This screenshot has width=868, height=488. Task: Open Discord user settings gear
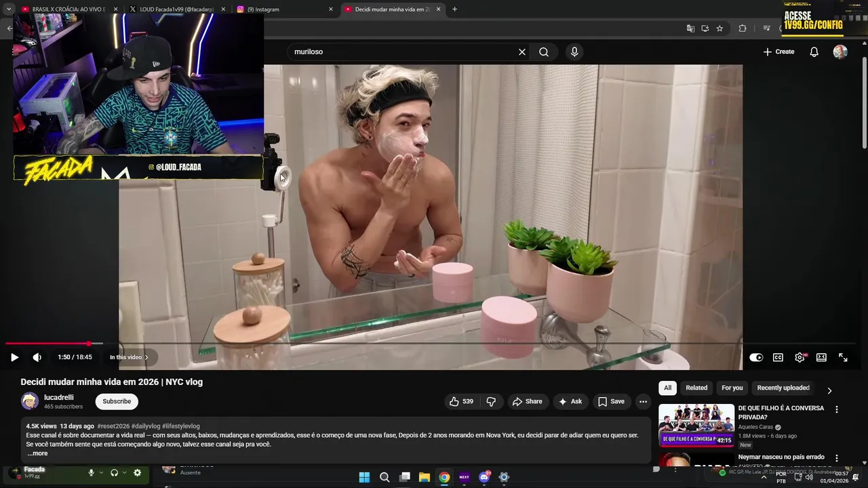click(137, 473)
